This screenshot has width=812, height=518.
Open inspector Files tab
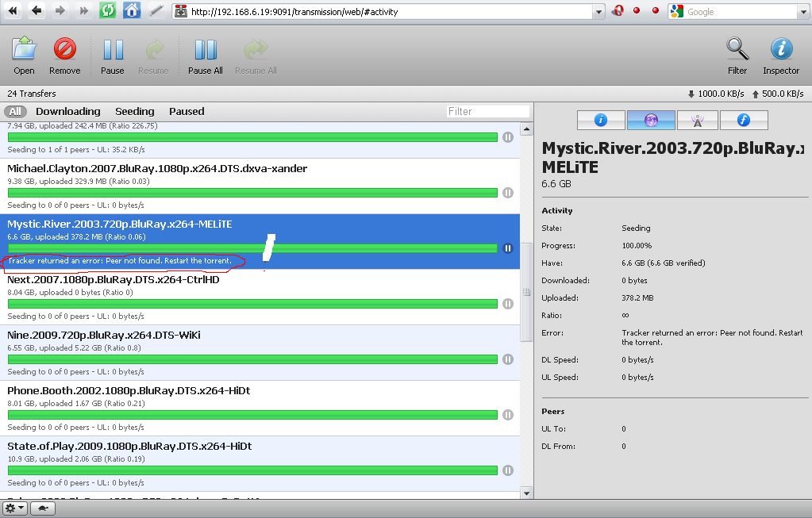[x=744, y=120]
